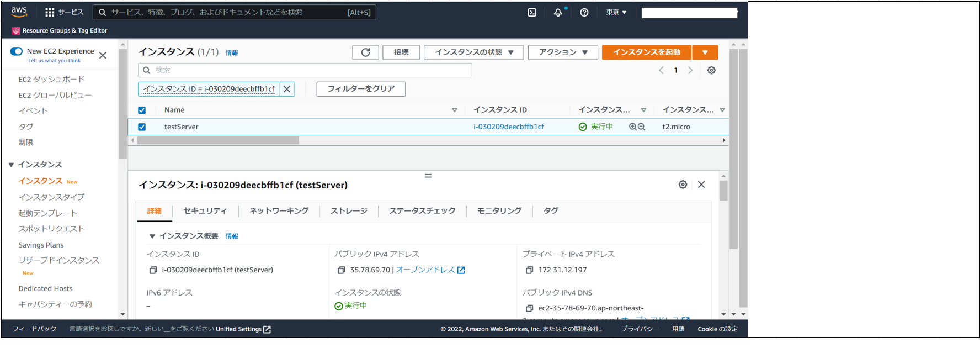Viewport: 980px width, 358px height.
Task: Collapse the インスタンス概要 section
Action: (x=152, y=236)
